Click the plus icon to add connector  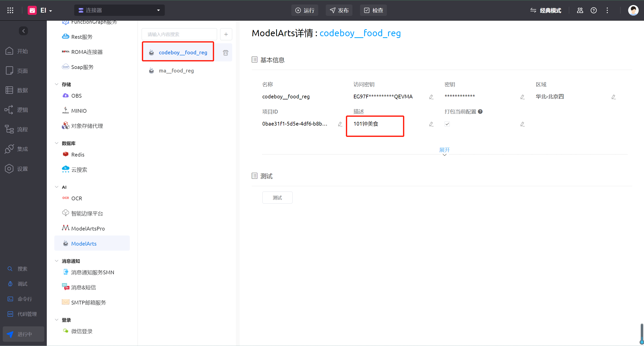(226, 34)
